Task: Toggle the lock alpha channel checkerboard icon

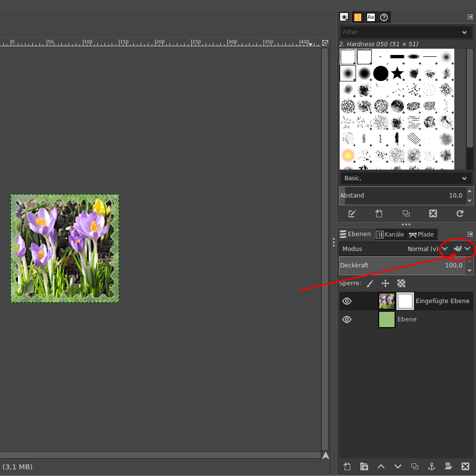Action: click(x=401, y=283)
